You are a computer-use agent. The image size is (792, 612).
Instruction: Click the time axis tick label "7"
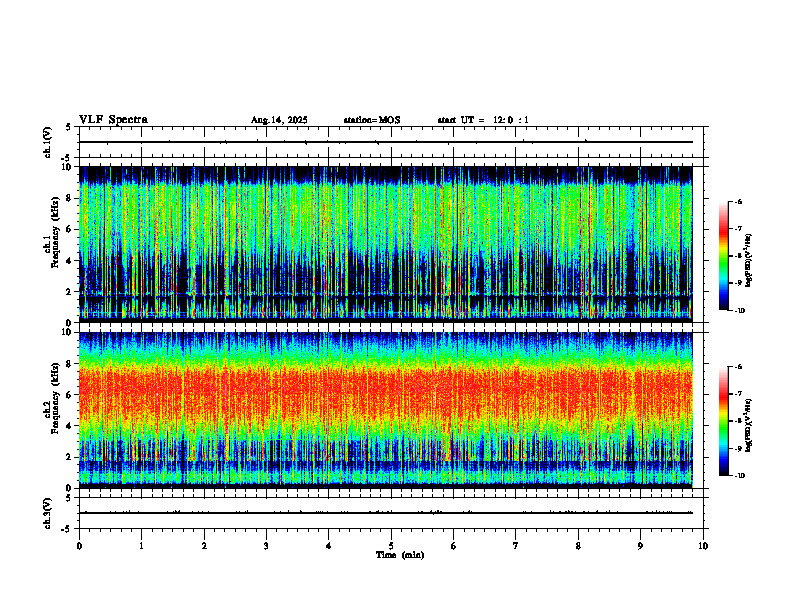coord(516,546)
